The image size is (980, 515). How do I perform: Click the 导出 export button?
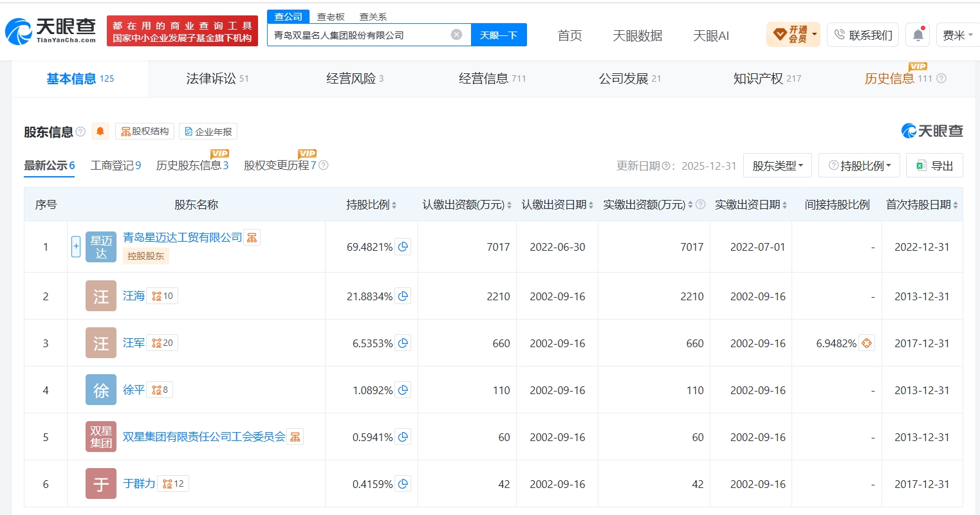tap(934, 165)
